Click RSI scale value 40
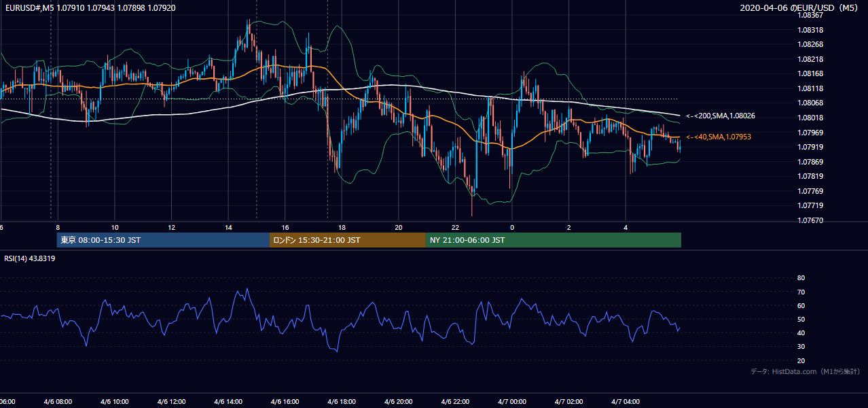The width and height of the screenshot is (868, 408). pyautogui.click(x=801, y=333)
